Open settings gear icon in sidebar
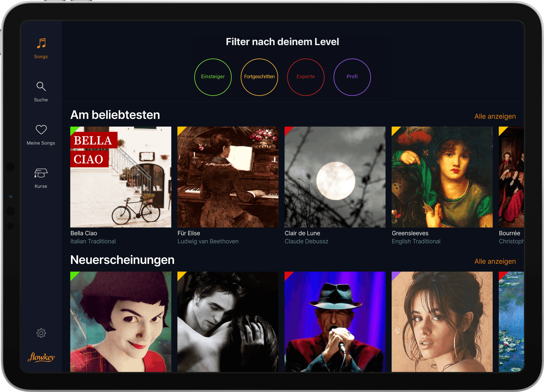544x392 pixels. [x=41, y=333]
